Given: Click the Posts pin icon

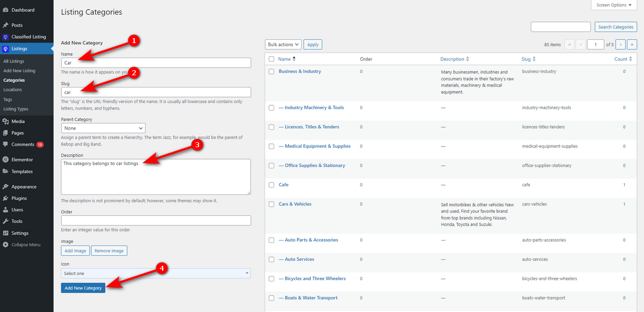Looking at the screenshot, I should click(5, 25).
